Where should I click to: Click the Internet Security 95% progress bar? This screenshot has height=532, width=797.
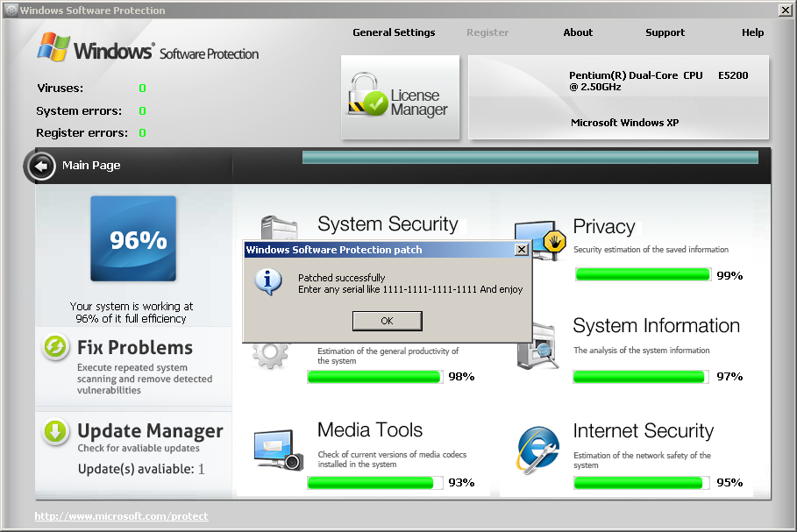click(640, 483)
